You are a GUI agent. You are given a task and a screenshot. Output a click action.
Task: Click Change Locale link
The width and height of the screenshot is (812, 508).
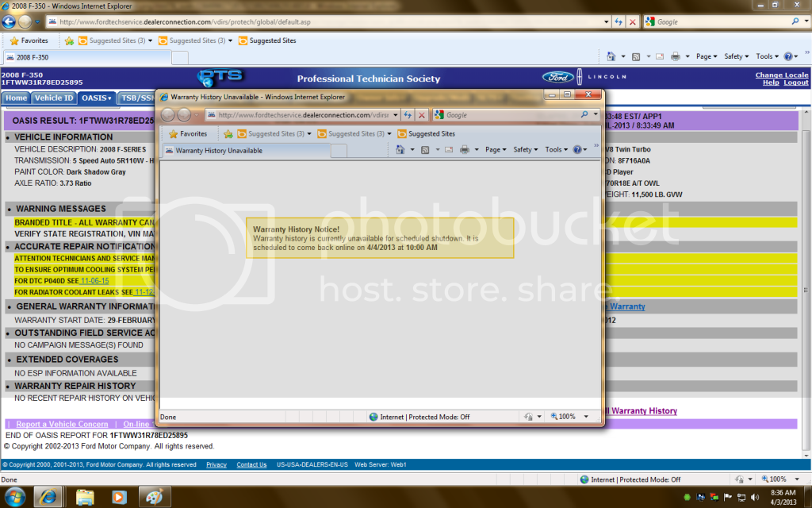781,75
